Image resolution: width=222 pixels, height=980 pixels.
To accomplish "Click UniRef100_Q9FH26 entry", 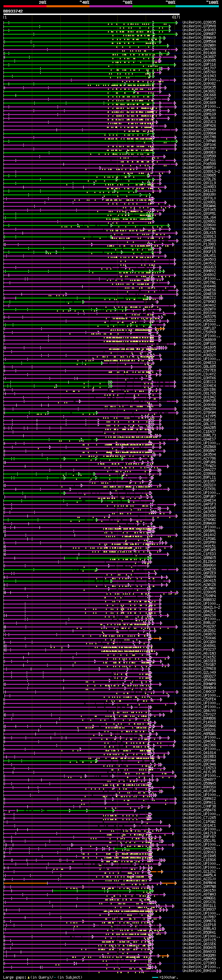I will [x=199, y=125].
